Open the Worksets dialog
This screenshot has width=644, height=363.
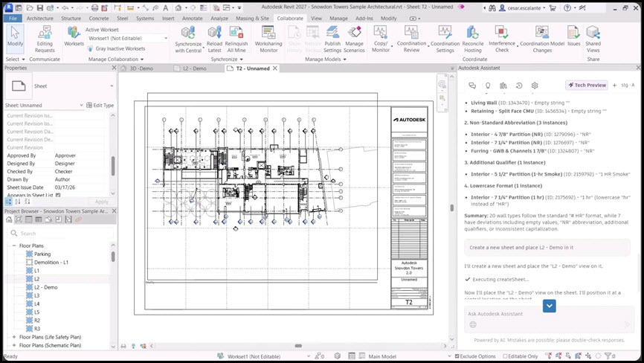74,36
